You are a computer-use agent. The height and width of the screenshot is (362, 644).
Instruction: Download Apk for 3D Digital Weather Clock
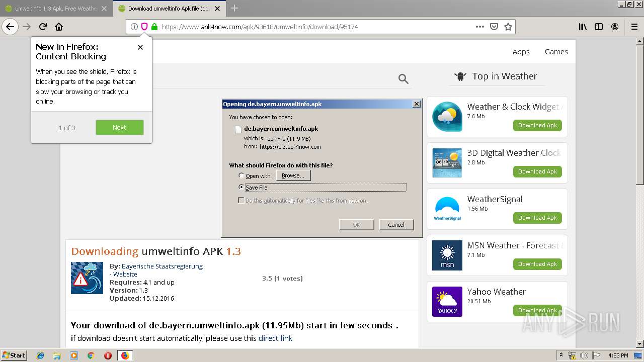click(x=537, y=171)
